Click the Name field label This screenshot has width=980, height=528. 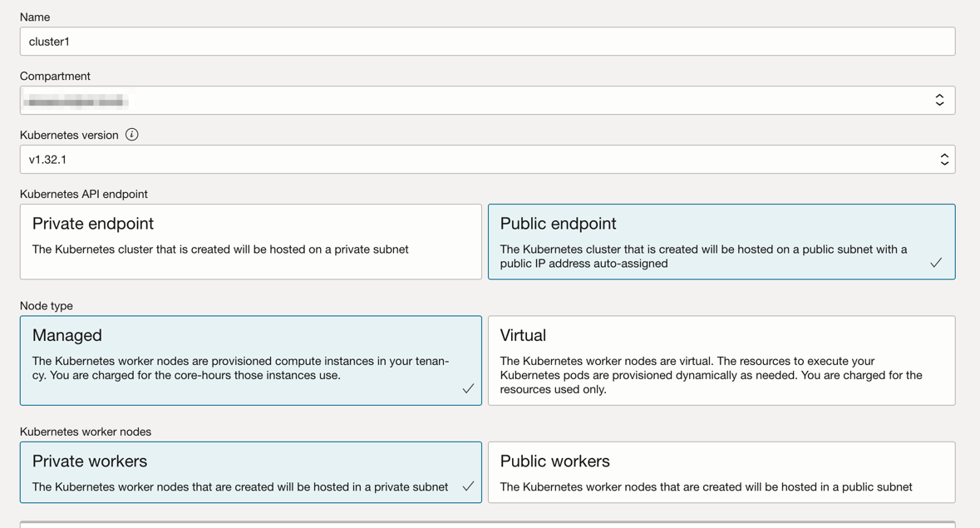[35, 17]
